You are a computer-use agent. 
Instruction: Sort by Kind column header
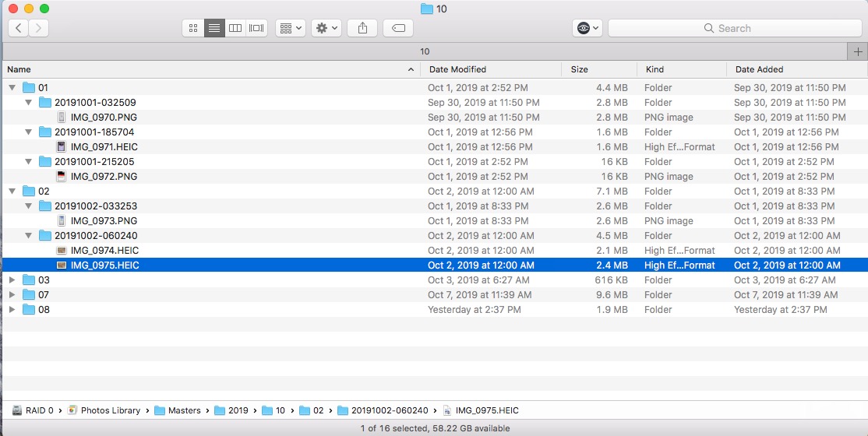pos(682,69)
